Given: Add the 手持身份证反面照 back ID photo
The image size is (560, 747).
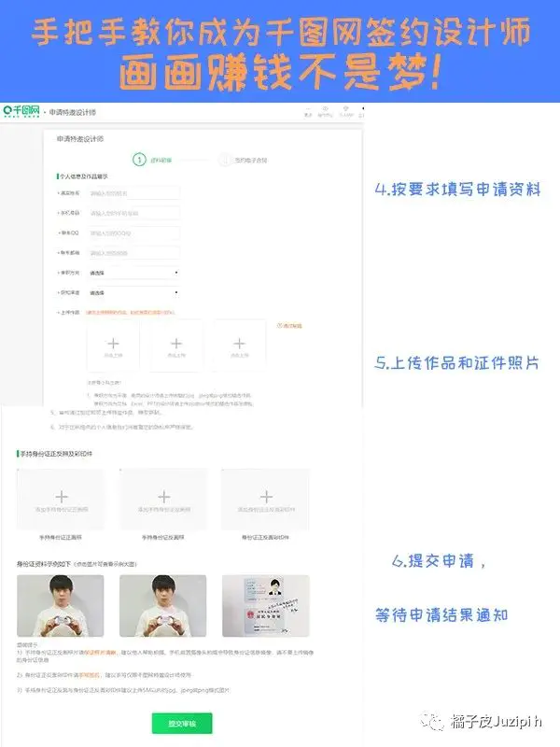Looking at the screenshot, I should pyautogui.click(x=164, y=500).
